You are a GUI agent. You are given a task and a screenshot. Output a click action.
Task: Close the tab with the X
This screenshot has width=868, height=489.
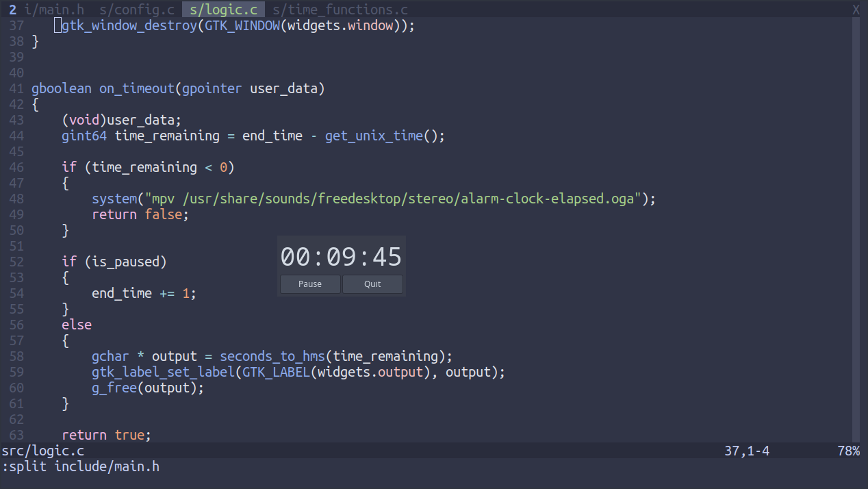point(856,10)
